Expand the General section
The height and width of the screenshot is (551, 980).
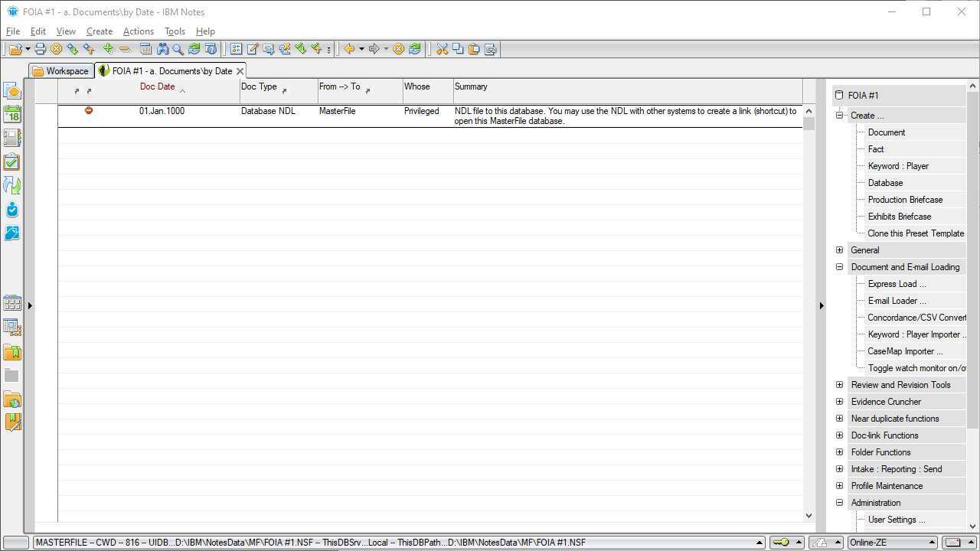click(839, 250)
